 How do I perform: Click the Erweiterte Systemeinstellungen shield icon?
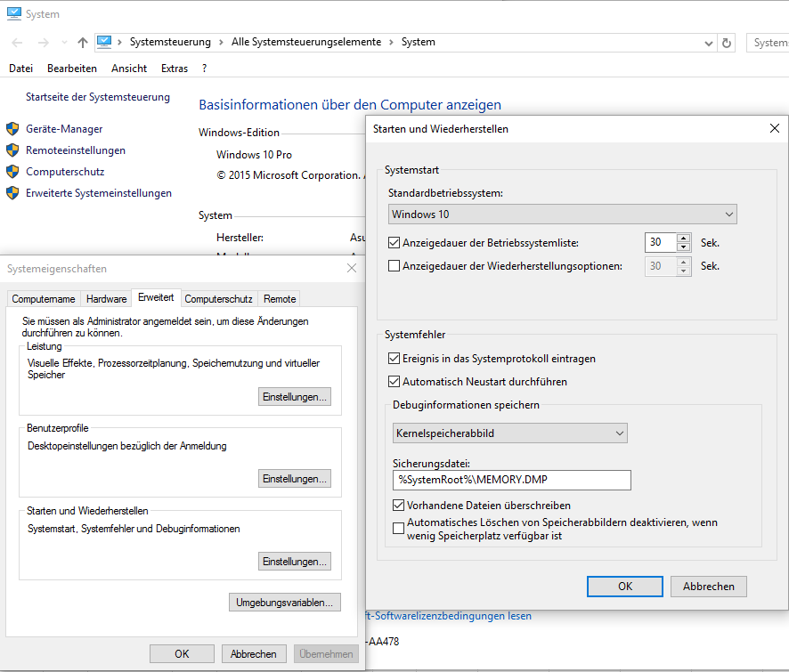12,193
